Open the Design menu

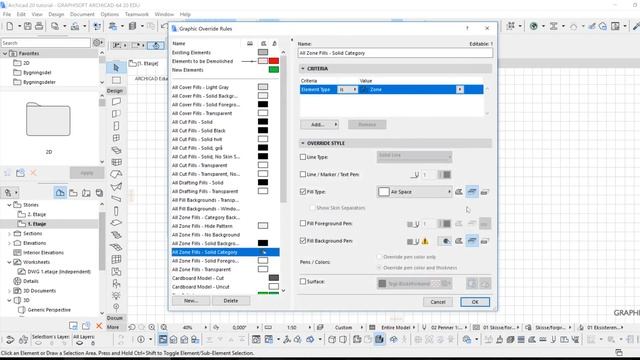56,14
